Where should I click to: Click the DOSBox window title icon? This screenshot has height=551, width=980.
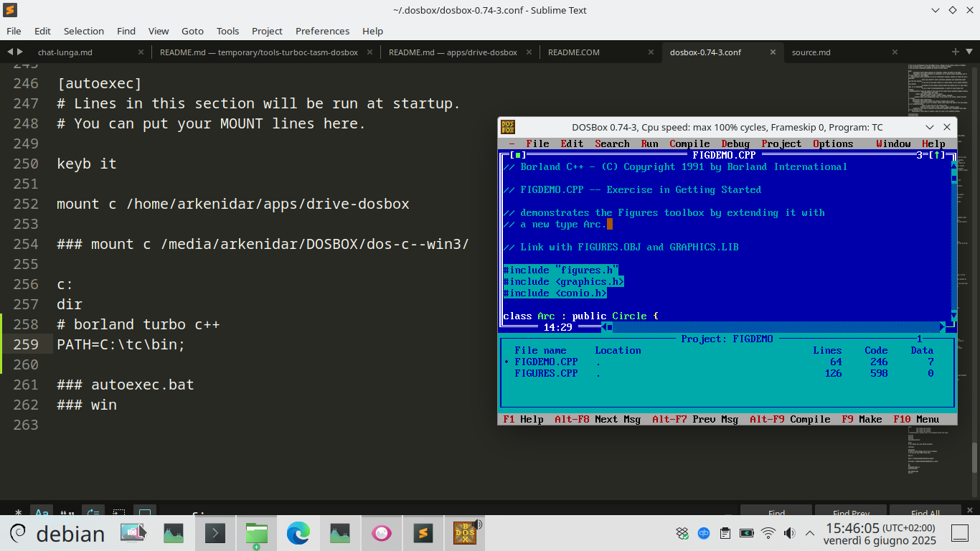click(x=508, y=127)
